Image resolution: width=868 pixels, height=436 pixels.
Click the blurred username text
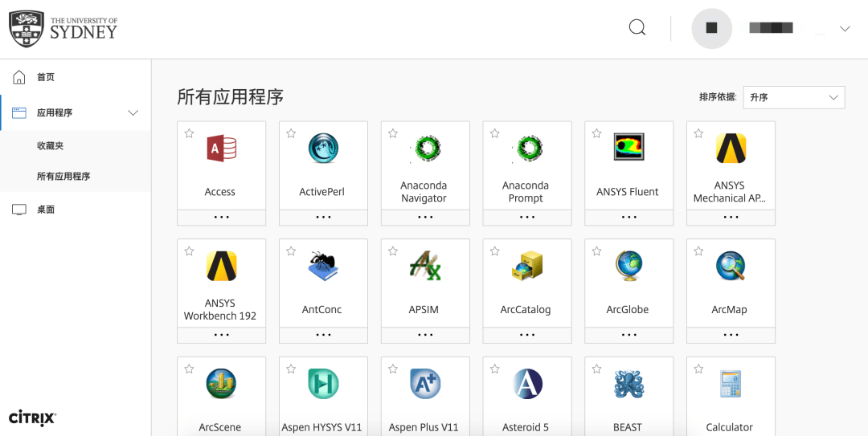click(x=771, y=28)
